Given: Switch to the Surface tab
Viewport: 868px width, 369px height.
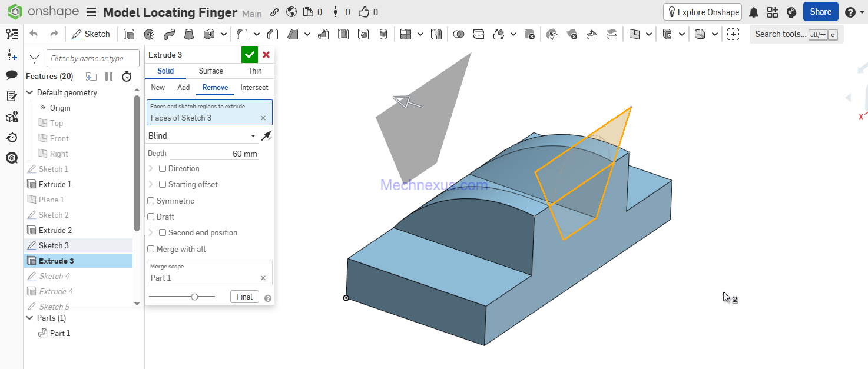Looking at the screenshot, I should point(210,71).
